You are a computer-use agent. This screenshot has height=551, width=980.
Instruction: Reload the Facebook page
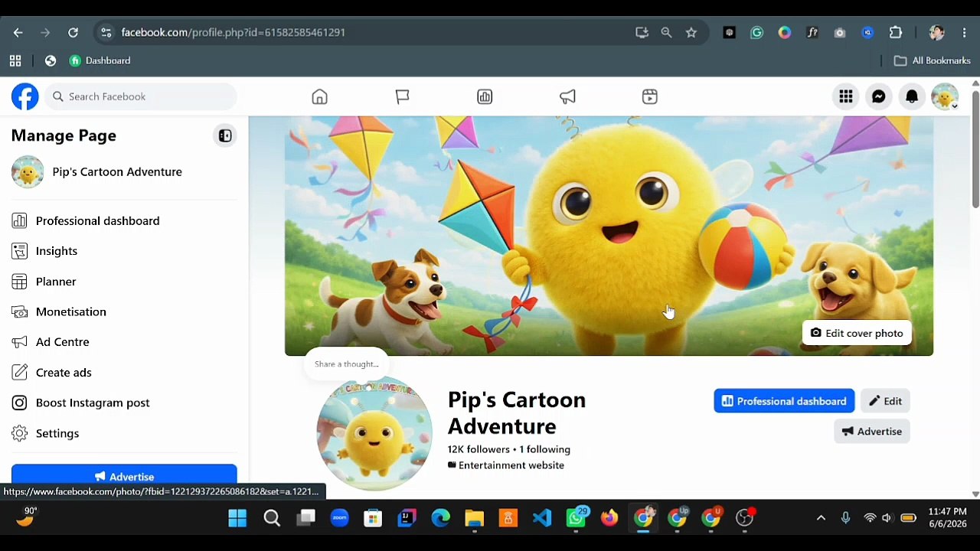(x=73, y=32)
